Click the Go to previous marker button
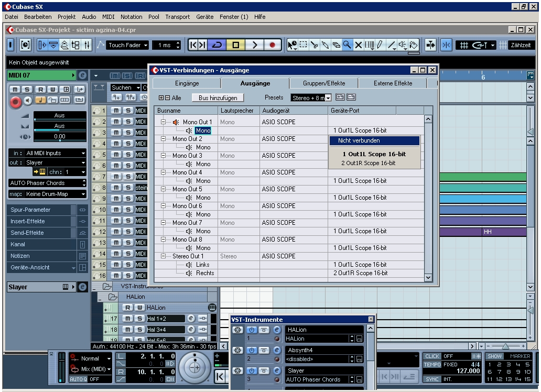Screen dimensions: 541x392 (x=193, y=45)
